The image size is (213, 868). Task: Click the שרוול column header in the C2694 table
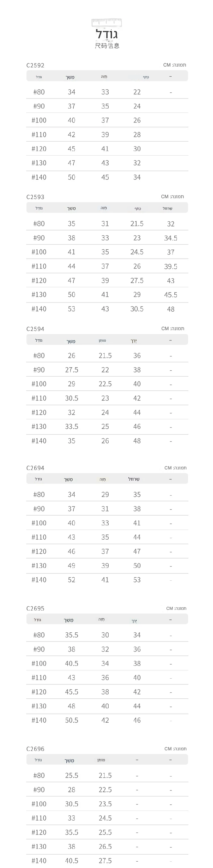click(x=134, y=479)
